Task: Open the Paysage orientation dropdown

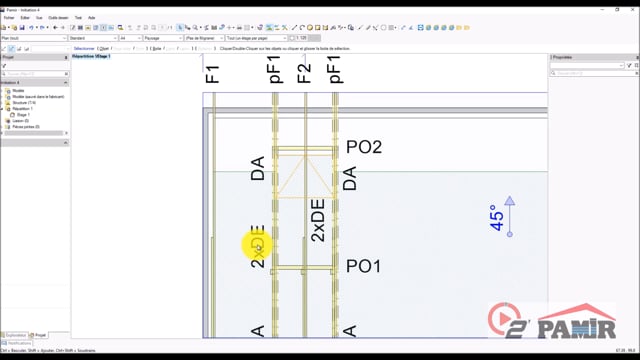Action: click(x=163, y=38)
